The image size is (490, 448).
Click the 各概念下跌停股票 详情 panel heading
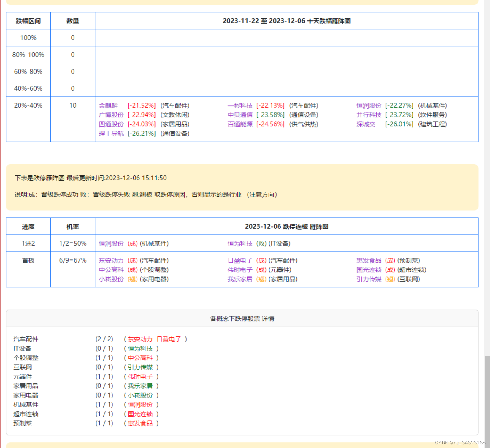click(x=242, y=319)
